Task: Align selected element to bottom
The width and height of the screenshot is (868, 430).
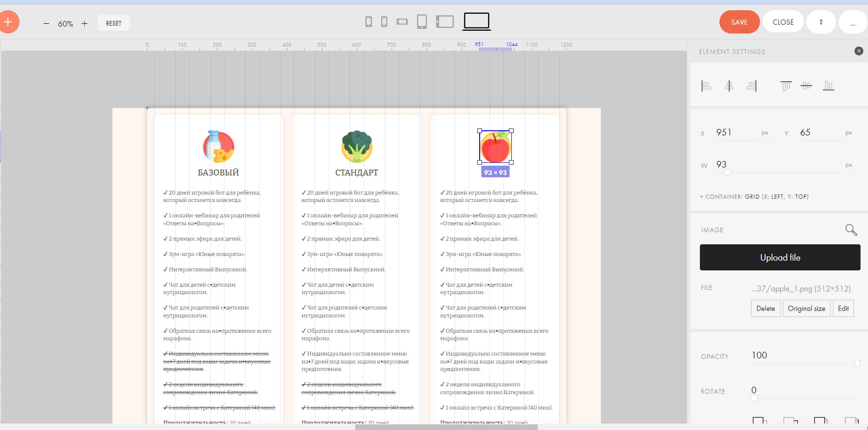Action: click(828, 86)
